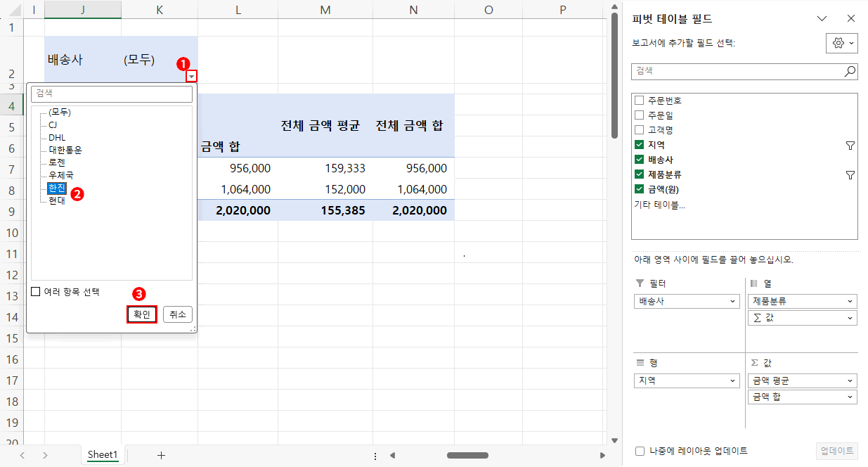The width and height of the screenshot is (868, 467).
Task: Click the left sheet navigation arrow
Action: click(21, 455)
